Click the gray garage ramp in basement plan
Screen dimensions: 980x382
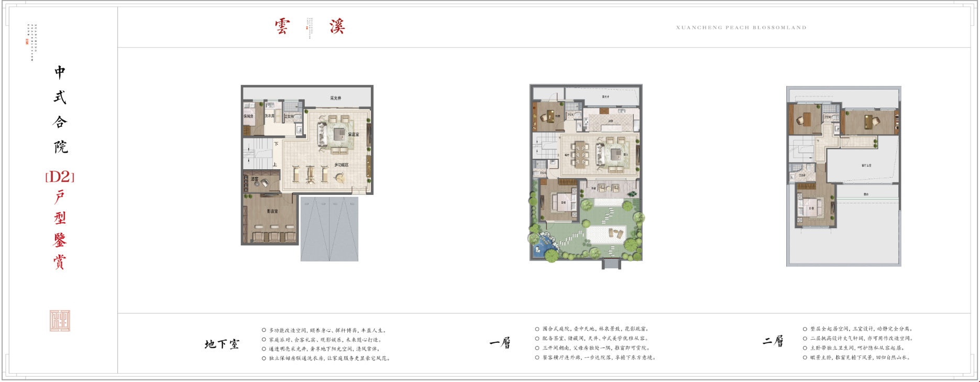(x=329, y=229)
